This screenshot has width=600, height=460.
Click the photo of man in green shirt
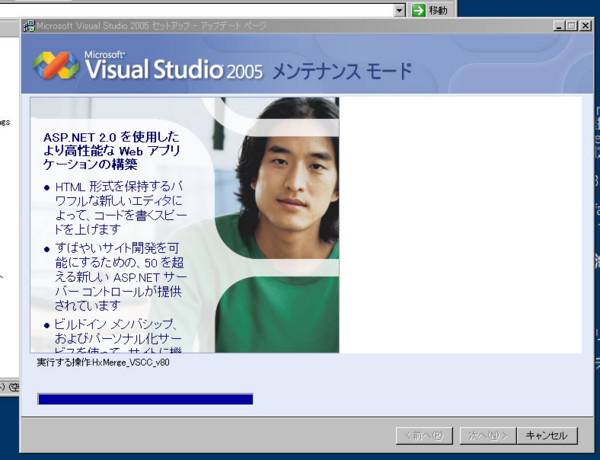click(x=277, y=225)
